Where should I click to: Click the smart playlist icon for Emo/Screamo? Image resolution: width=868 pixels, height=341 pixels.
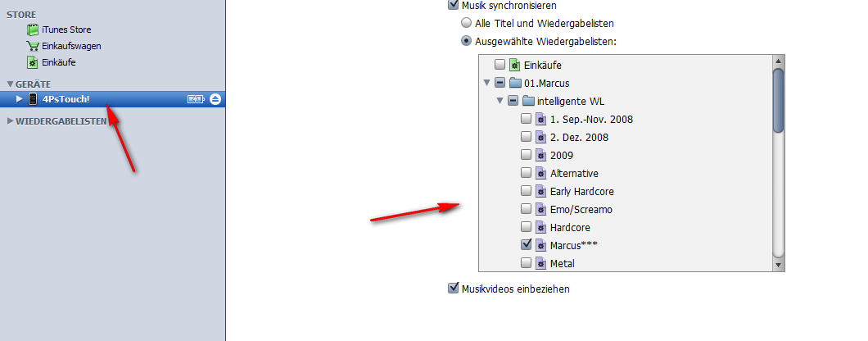click(x=540, y=210)
